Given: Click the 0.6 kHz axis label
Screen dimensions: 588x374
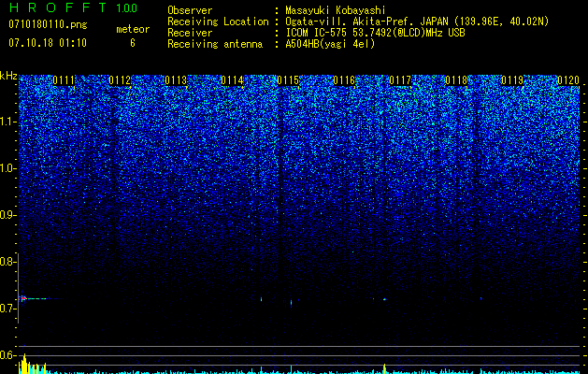Looking at the screenshot, I should 7,355.
